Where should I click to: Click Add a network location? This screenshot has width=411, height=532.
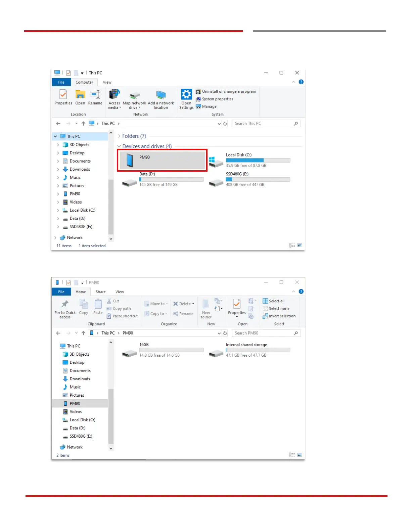click(x=161, y=100)
